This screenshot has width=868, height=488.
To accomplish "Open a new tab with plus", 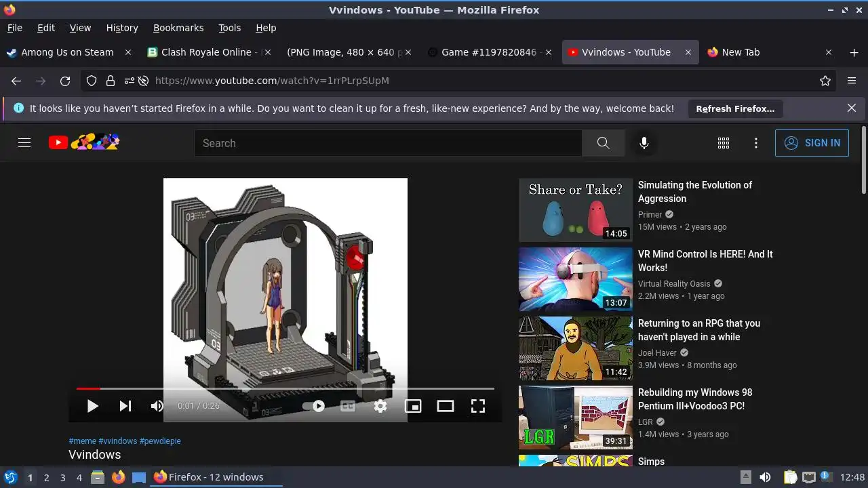I will click(854, 52).
